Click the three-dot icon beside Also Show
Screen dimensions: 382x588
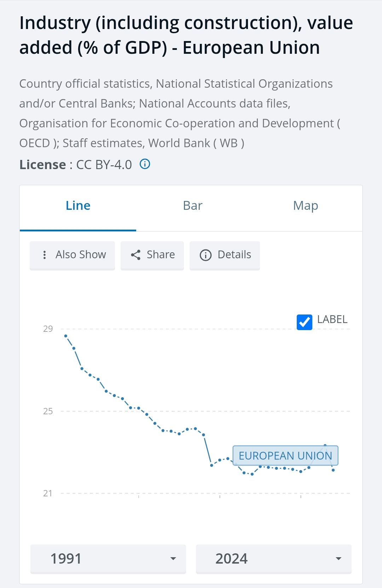44,255
